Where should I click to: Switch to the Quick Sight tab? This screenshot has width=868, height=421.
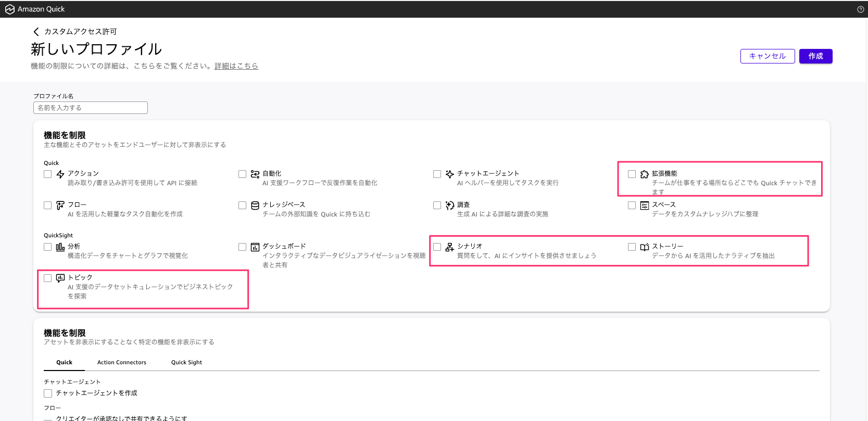(186, 363)
